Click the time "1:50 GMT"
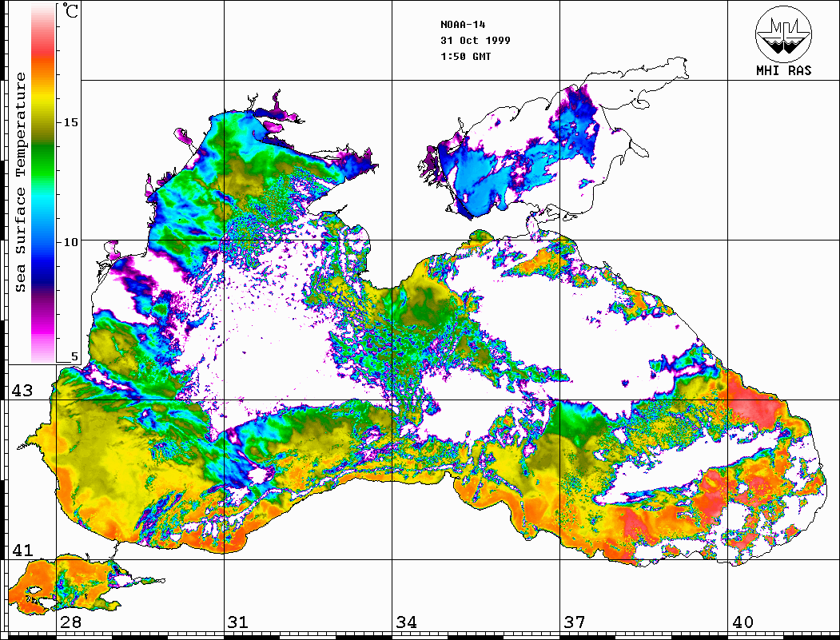The width and height of the screenshot is (840, 640). tap(465, 56)
